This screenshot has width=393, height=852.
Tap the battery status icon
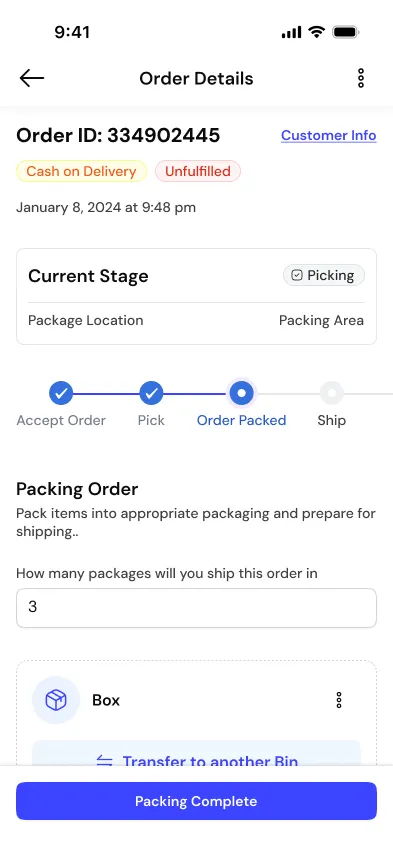pos(346,32)
